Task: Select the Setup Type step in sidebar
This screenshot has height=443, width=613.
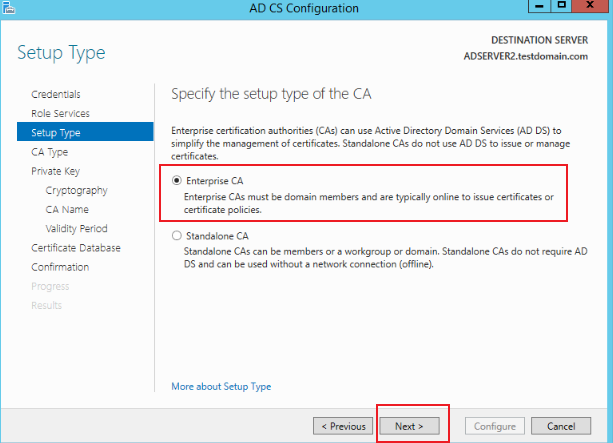Action: click(x=85, y=132)
